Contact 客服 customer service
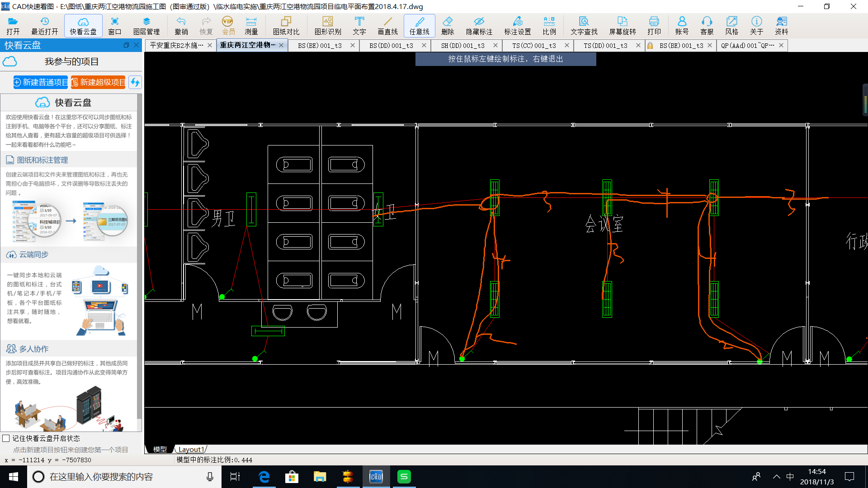The height and width of the screenshot is (488, 868). [x=707, y=26]
